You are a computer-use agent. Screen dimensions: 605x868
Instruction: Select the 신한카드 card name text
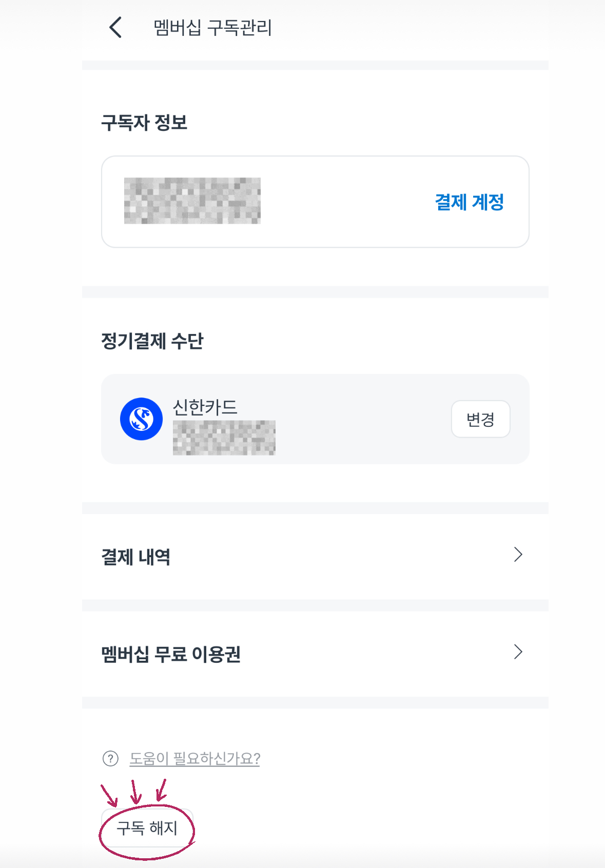tap(205, 408)
